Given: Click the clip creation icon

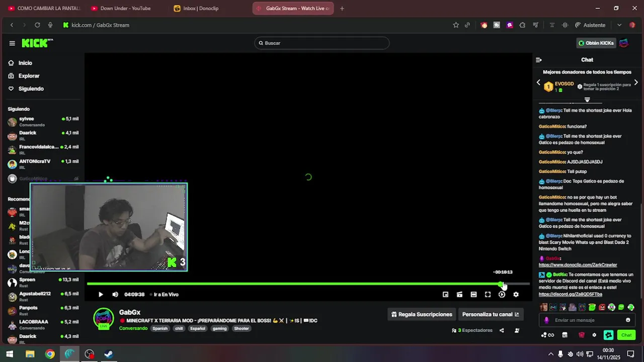Looking at the screenshot, I should [459, 295].
